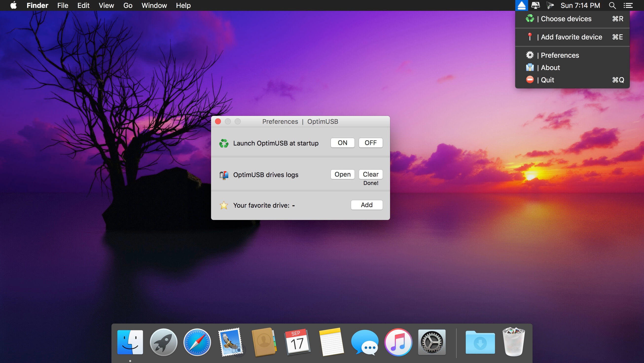Click the recycle icon next to Launch at startup
Viewport: 644px width, 363px height.
pyautogui.click(x=224, y=143)
